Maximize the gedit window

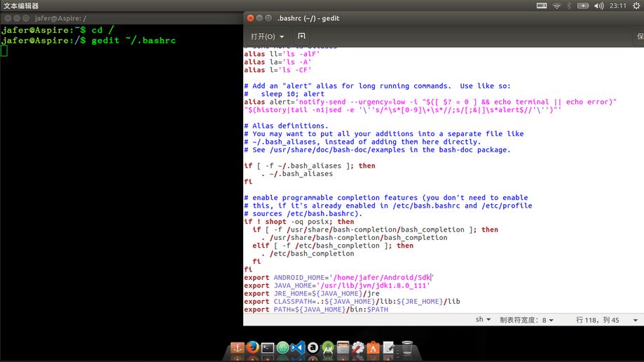coord(268,18)
